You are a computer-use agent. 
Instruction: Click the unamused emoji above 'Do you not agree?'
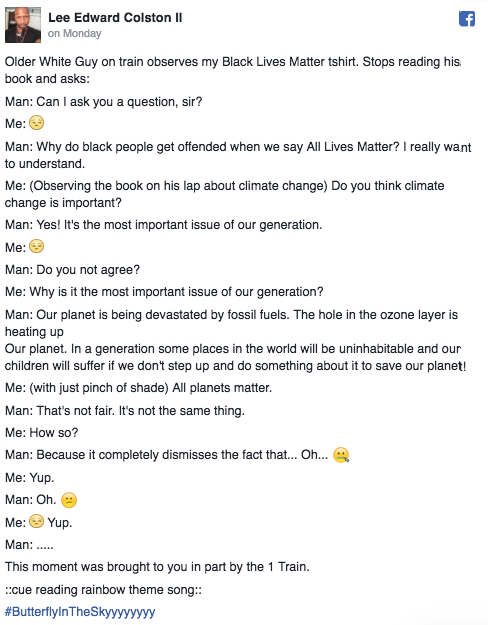coord(37,246)
